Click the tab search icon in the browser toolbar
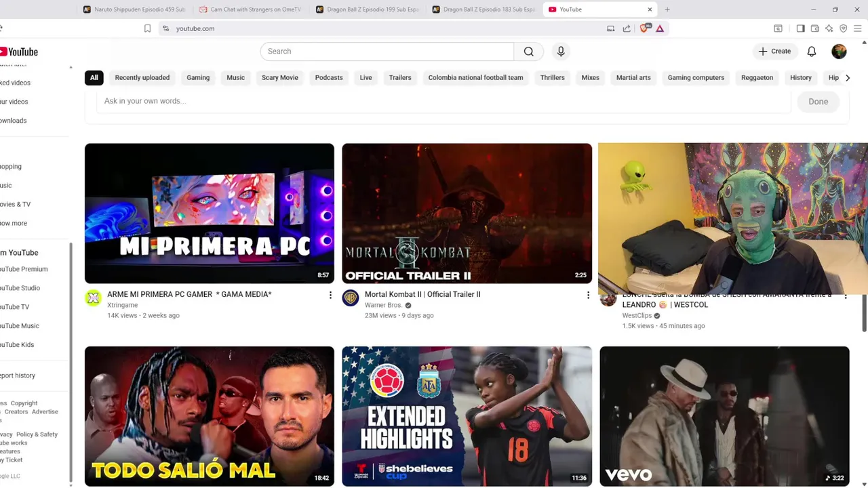The width and height of the screenshot is (868, 488). click(x=778, y=28)
